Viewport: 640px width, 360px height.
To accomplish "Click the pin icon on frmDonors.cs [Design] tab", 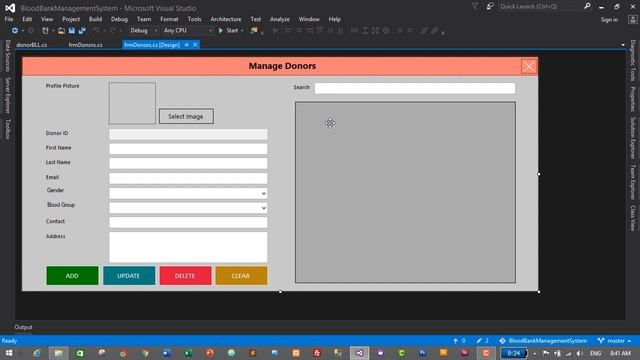I will coord(187,45).
